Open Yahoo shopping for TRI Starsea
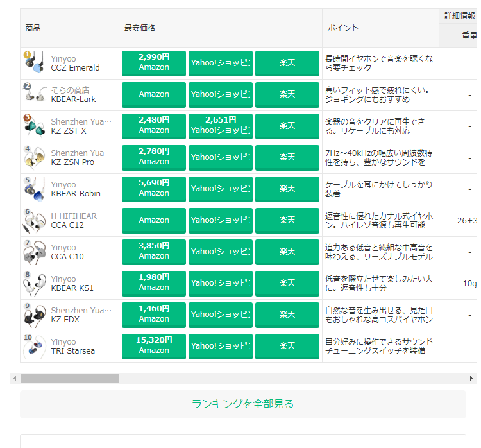481x448 pixels. pos(220,347)
